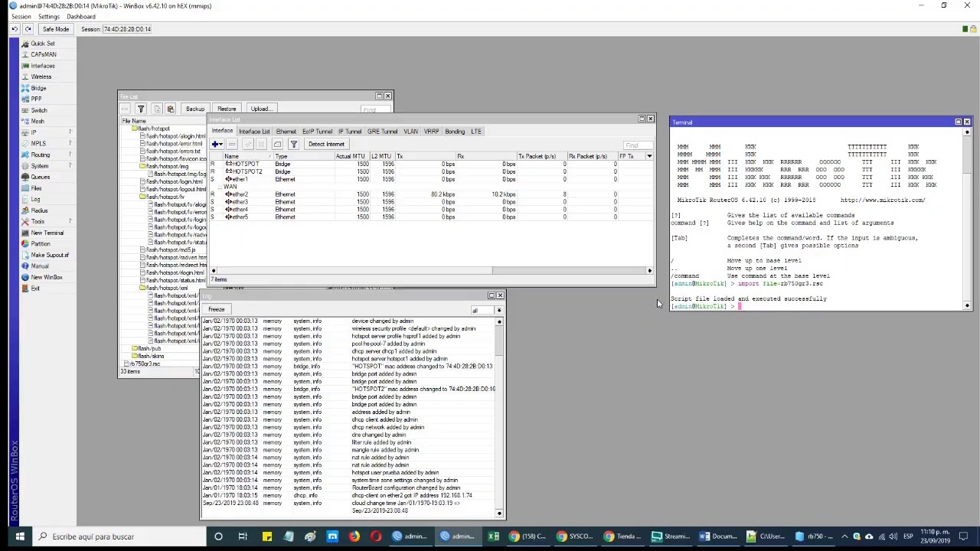This screenshot has height=551, width=980.
Task: Click the Undo arrow in toolbar
Action: (x=15, y=29)
